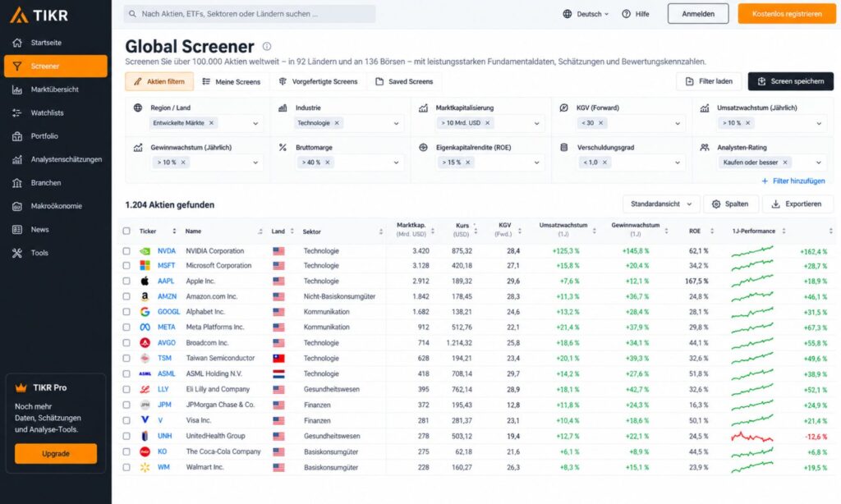841x504 pixels.
Task: Open Watchlists in the sidebar
Action: tap(47, 112)
